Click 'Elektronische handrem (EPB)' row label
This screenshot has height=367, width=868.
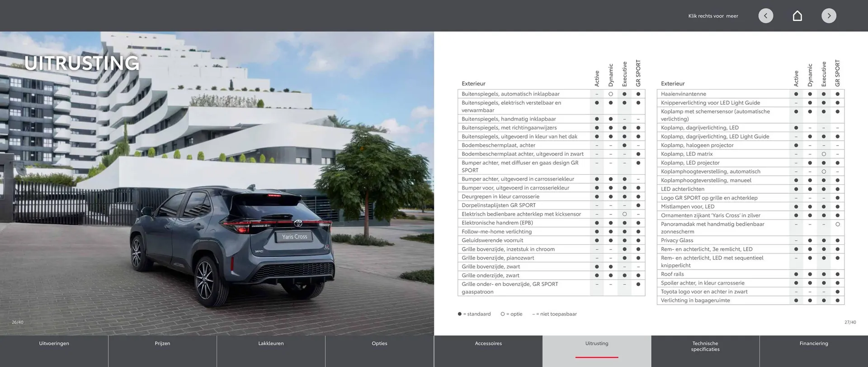pos(497,223)
